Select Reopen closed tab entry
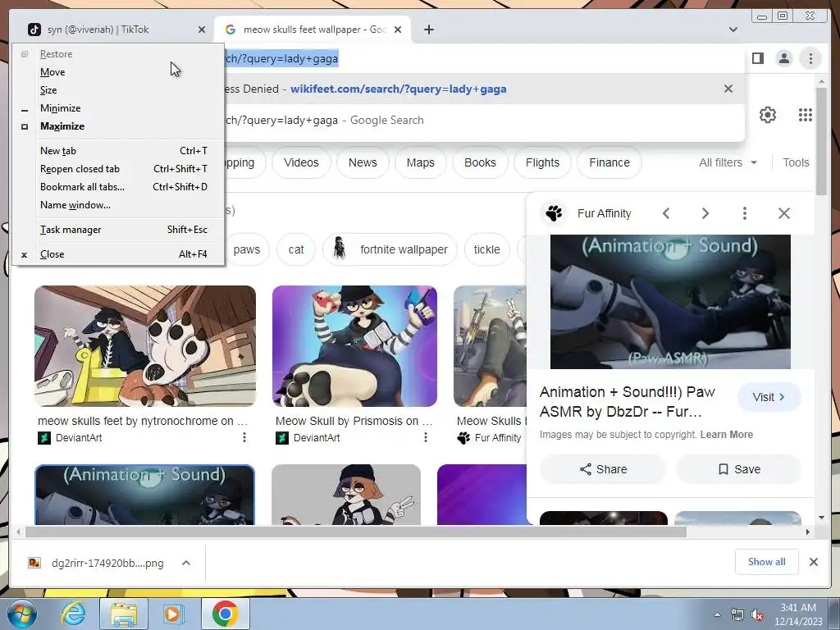Image resolution: width=840 pixels, height=630 pixels. (x=118, y=169)
